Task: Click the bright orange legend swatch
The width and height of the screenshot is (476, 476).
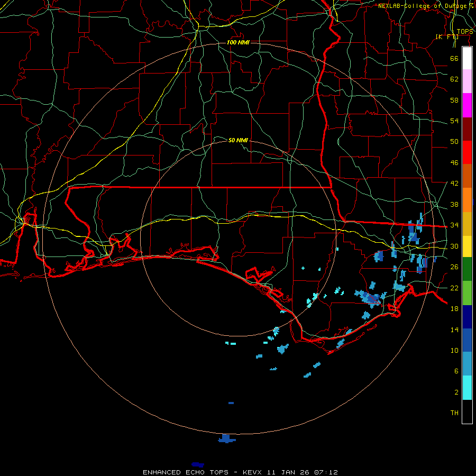Action: (x=467, y=200)
